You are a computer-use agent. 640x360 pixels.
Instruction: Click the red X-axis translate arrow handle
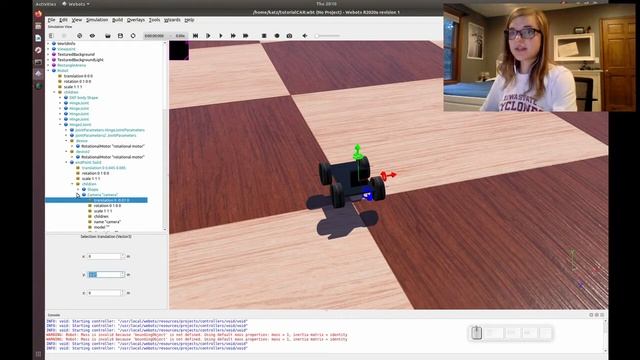point(388,175)
